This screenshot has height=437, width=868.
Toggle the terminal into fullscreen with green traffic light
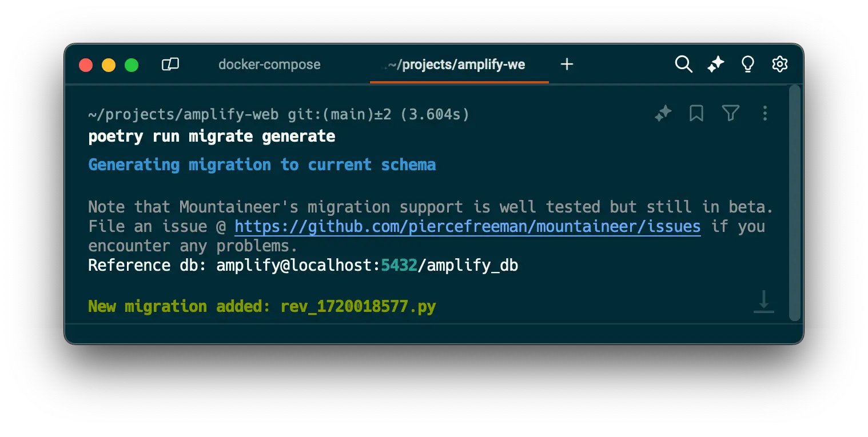(x=132, y=65)
